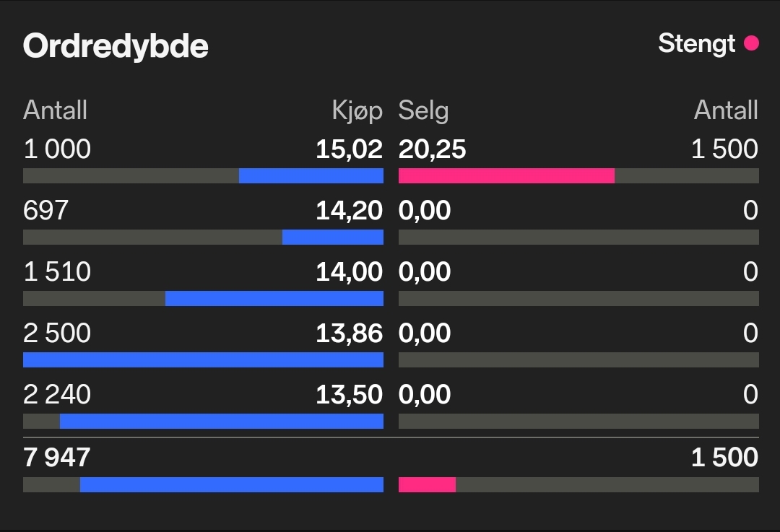Screen dimensions: 780x532
Task: Click the pink Stengt status dot
Action: tap(751, 43)
